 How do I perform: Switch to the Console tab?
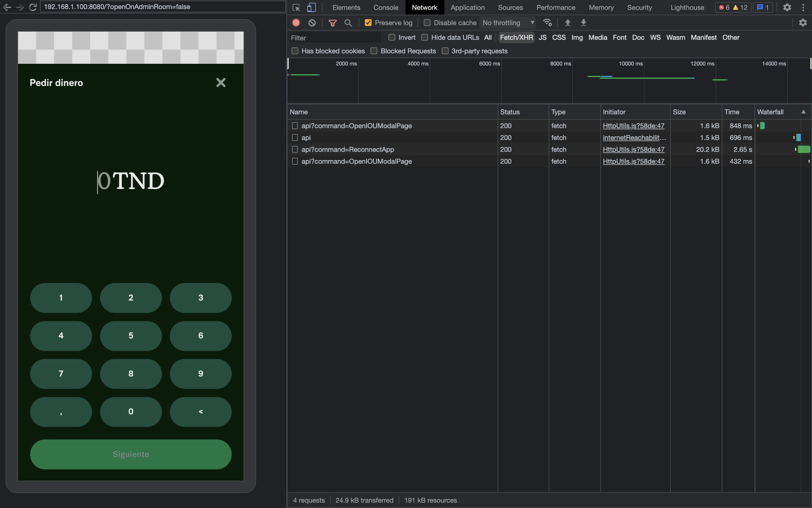click(x=386, y=7)
